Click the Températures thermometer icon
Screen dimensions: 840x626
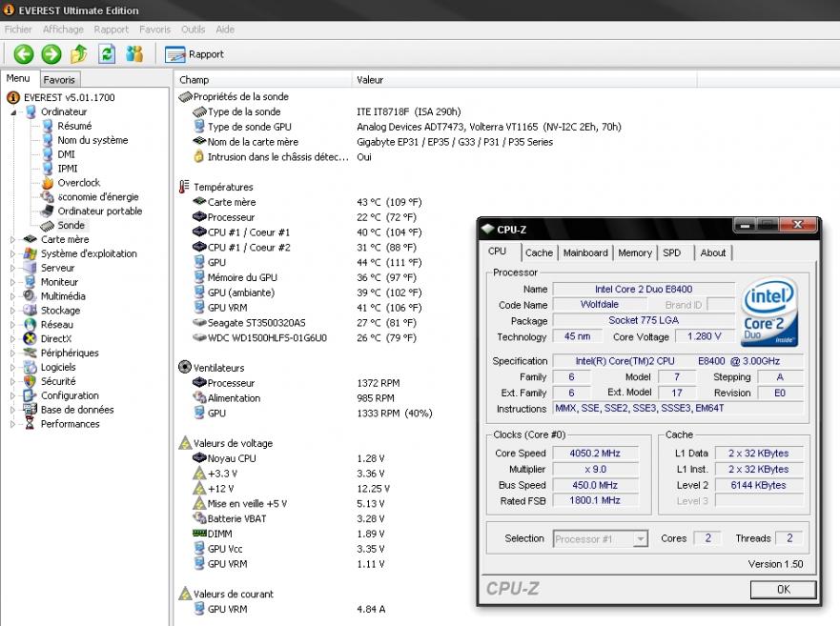point(184,187)
